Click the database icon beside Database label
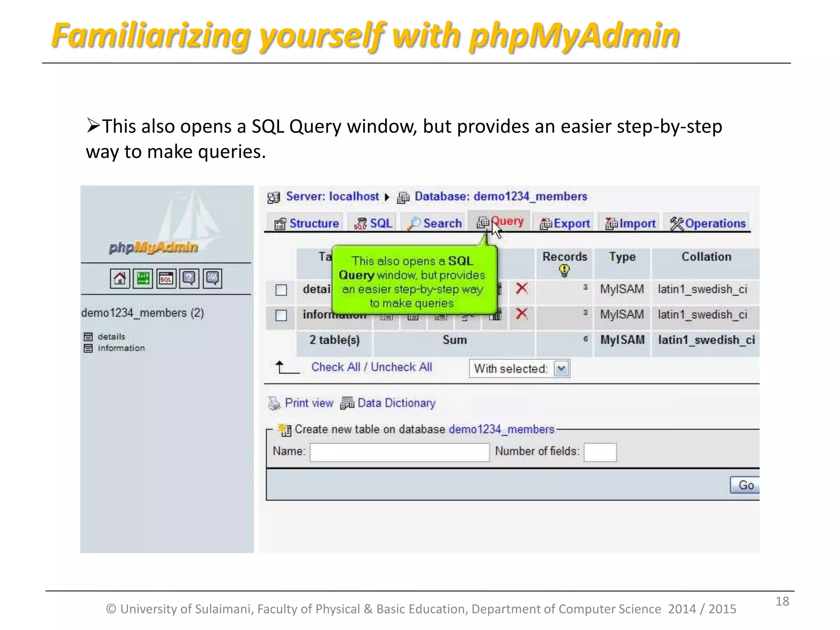The width and height of the screenshot is (840, 630). tap(403, 198)
